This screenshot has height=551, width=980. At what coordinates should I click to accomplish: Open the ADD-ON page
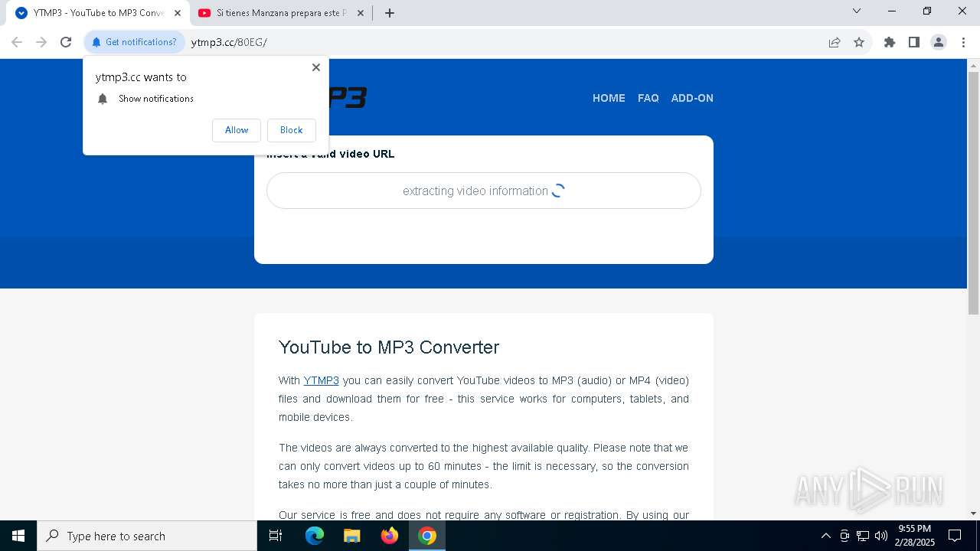[x=692, y=98]
